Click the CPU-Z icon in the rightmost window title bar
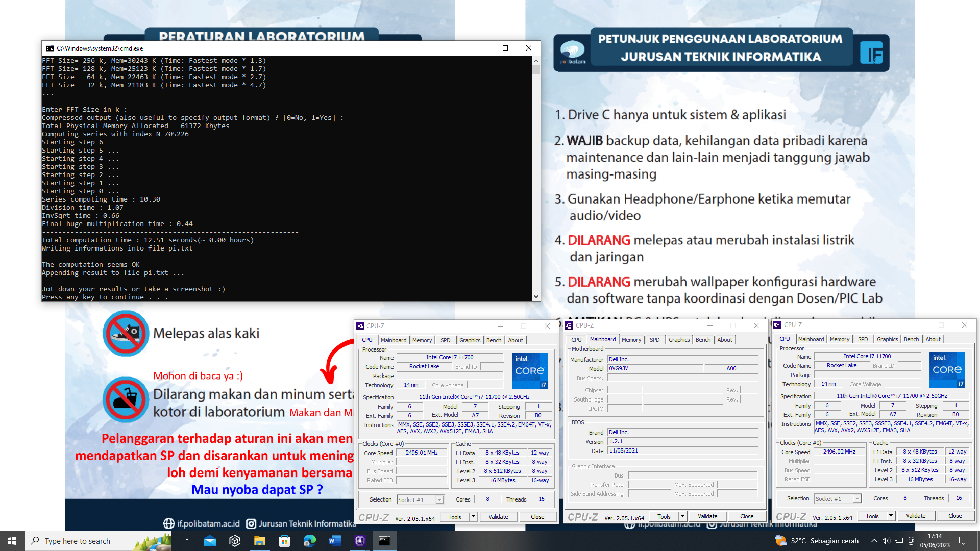Image resolution: width=980 pixels, height=551 pixels. coord(778,324)
